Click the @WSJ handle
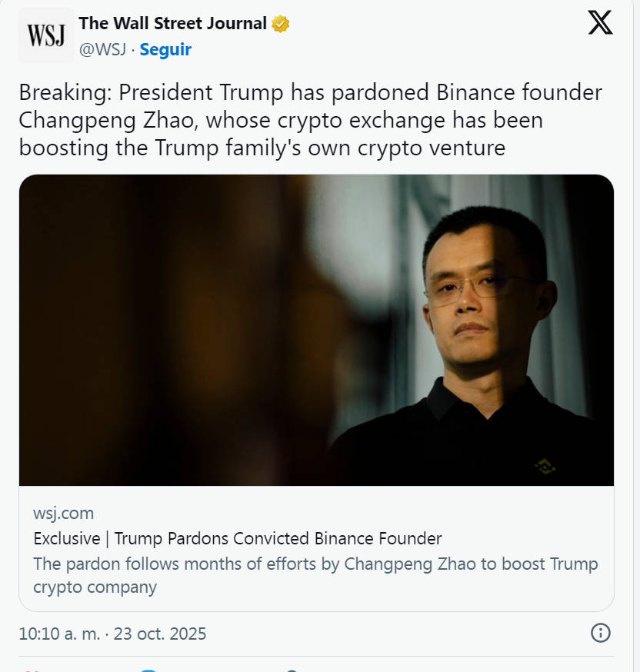 [102, 50]
